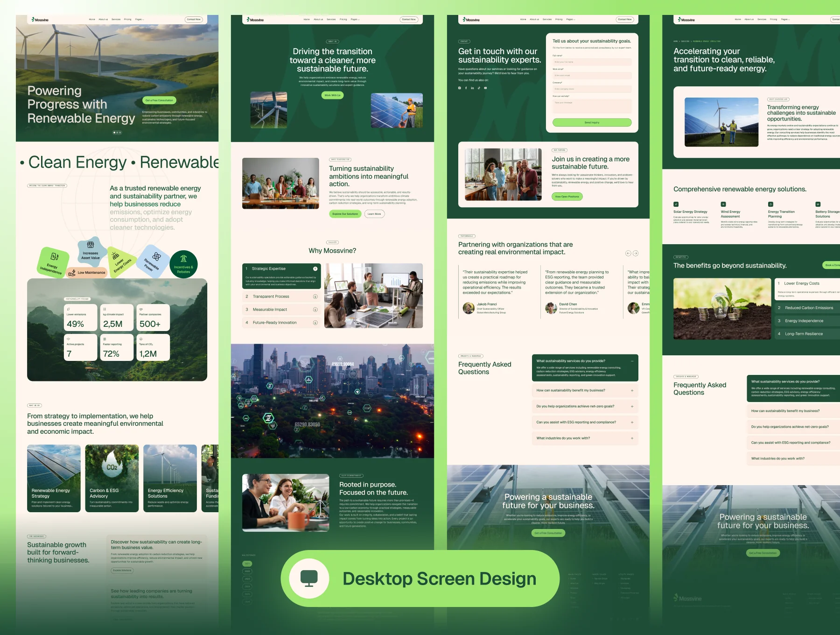Click David Chen's avatar
Image resolution: width=840 pixels, height=635 pixels.
[551, 308]
